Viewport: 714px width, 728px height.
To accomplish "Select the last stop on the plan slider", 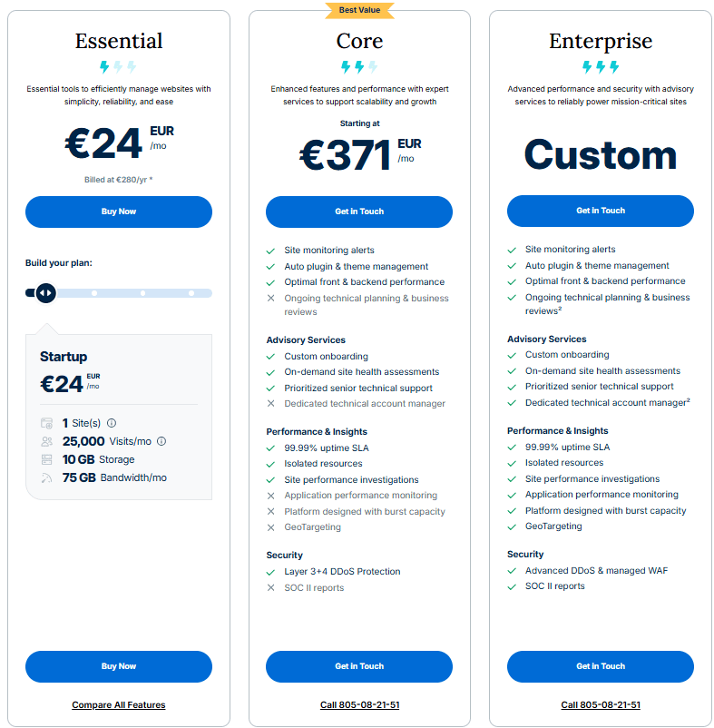I will point(191,293).
